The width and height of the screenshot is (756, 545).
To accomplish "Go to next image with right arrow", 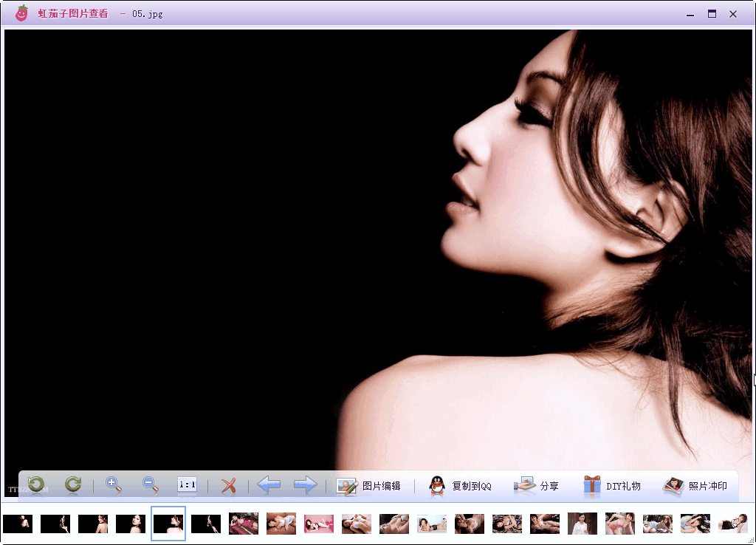I will 305,485.
